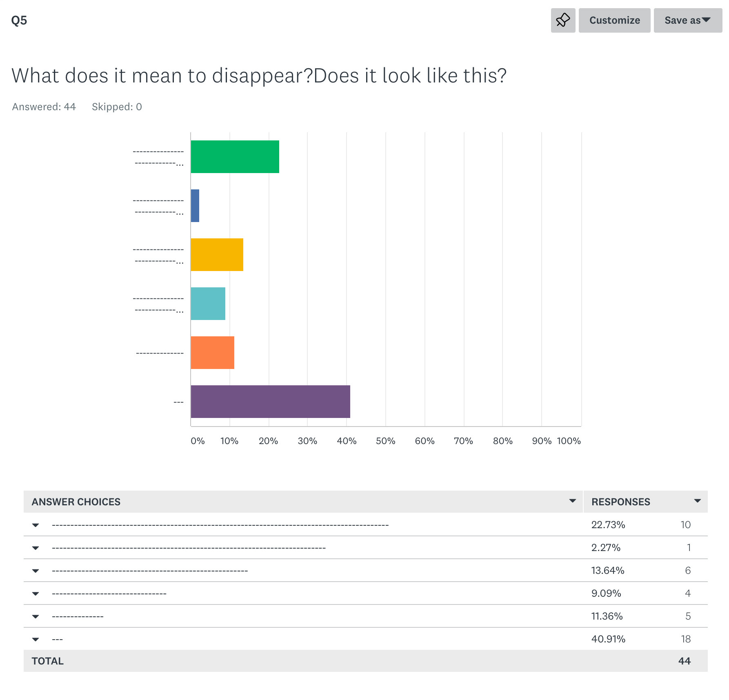Image resolution: width=729 pixels, height=700 pixels.
Task: Expand the 2.27% answer row arrow
Action: click(36, 548)
